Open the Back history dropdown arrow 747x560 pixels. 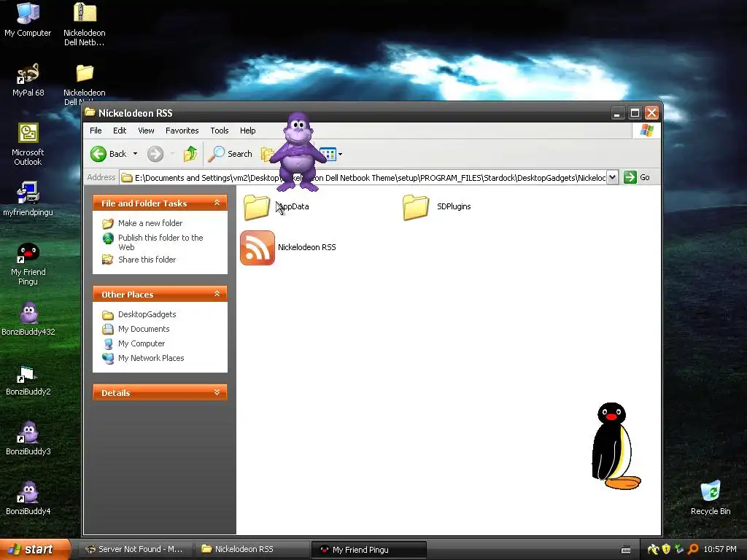click(x=135, y=154)
